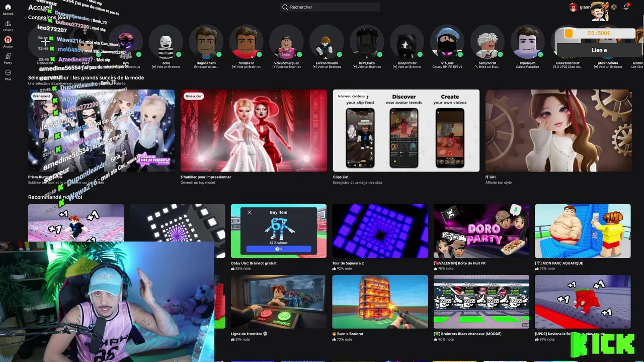Image resolution: width=644 pixels, height=362 pixels.
Task: Open the Burn a Brainrot thumbnail
Action: [380, 302]
